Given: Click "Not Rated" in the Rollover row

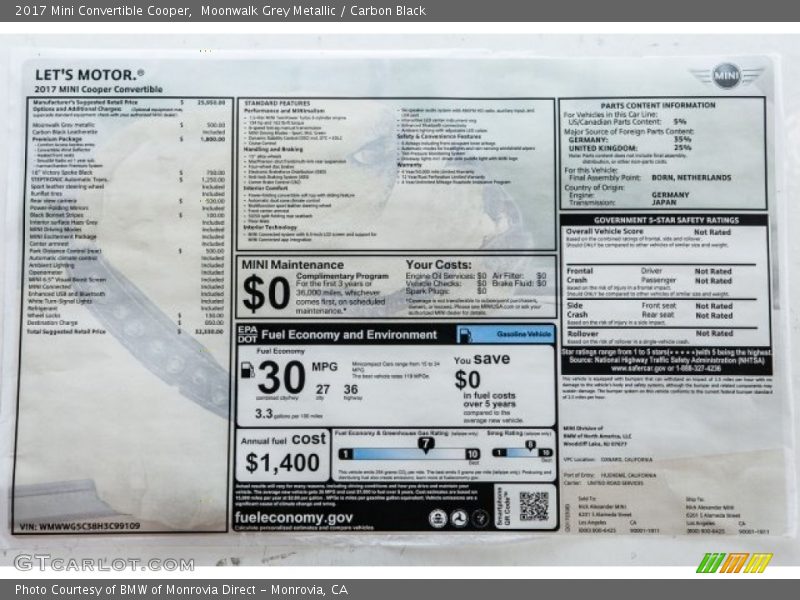Looking at the screenshot, I should coord(714,333).
